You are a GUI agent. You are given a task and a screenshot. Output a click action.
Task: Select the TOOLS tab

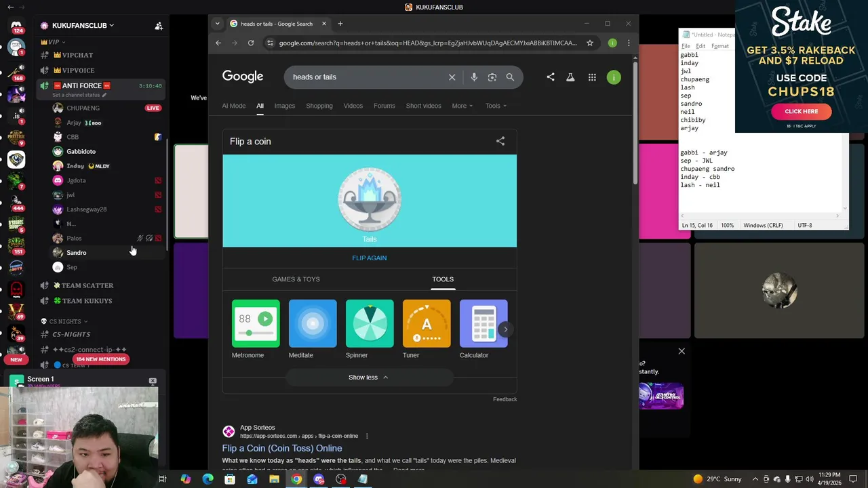pos(443,279)
